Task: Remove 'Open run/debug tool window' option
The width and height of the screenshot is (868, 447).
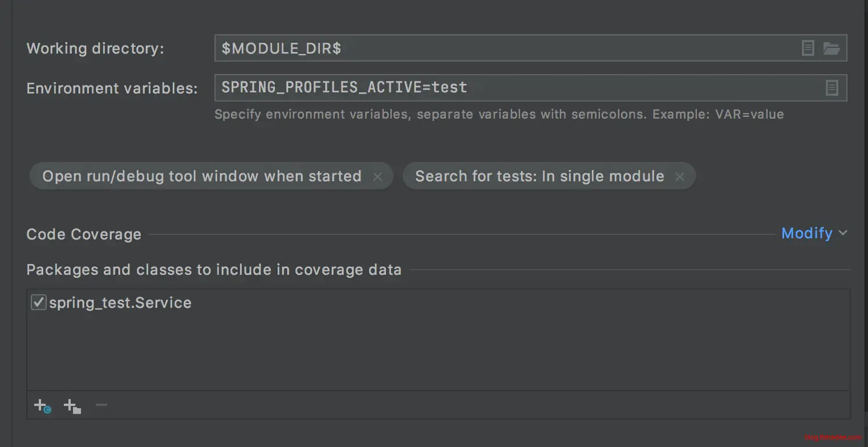Action: click(x=377, y=177)
